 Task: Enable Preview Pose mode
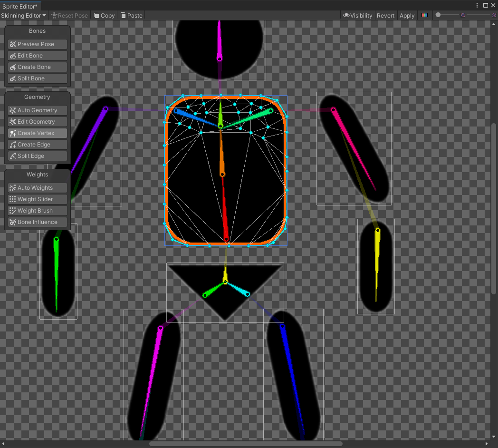point(37,44)
